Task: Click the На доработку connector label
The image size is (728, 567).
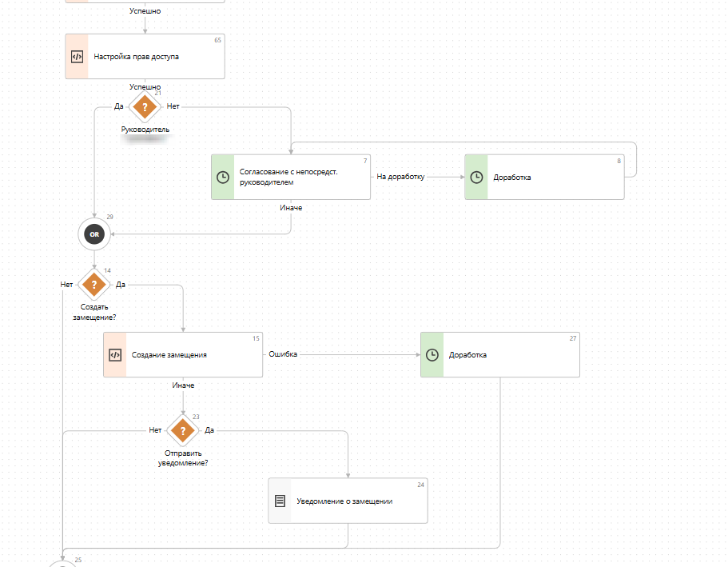Action: coord(400,178)
